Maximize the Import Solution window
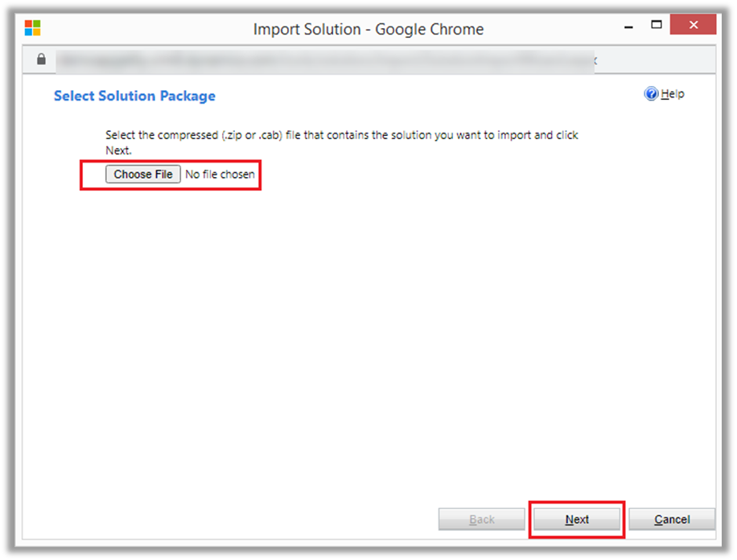 coord(656,26)
